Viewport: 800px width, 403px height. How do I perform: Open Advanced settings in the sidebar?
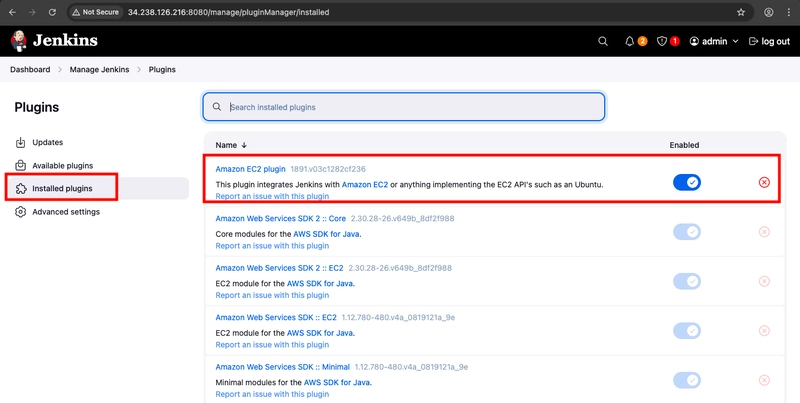(66, 212)
